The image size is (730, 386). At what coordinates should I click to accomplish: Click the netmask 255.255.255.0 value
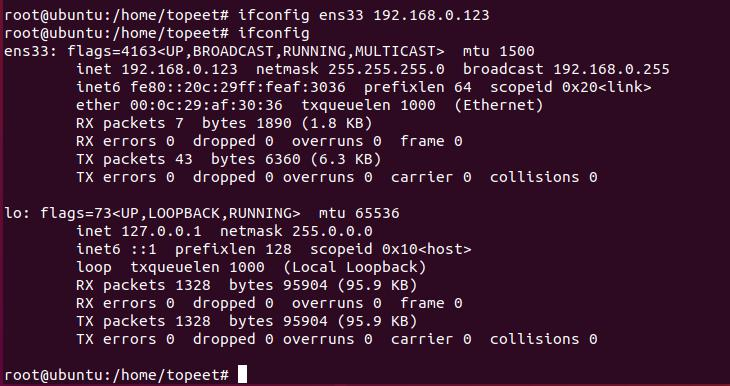click(x=386, y=69)
